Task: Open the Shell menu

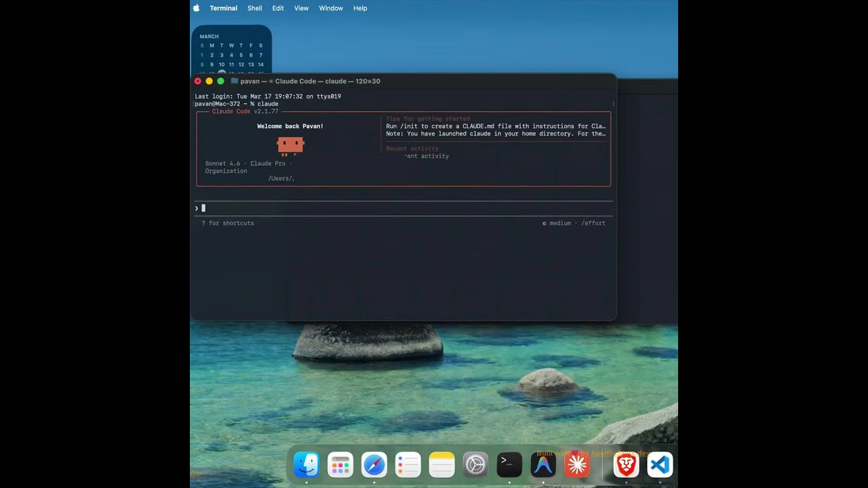Action: [254, 8]
